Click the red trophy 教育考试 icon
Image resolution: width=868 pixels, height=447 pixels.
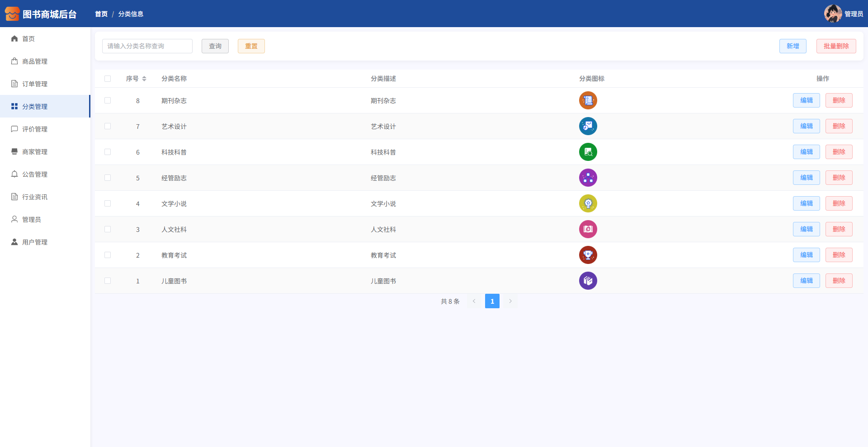tap(588, 255)
